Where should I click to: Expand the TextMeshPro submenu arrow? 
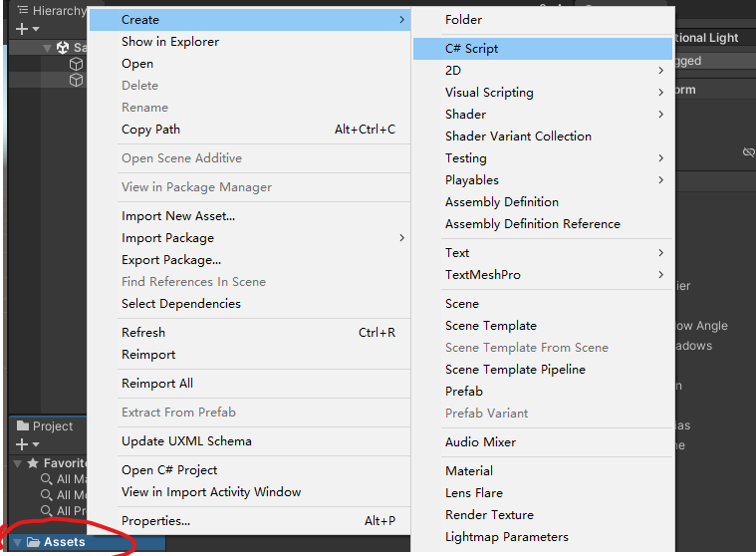[x=661, y=274]
